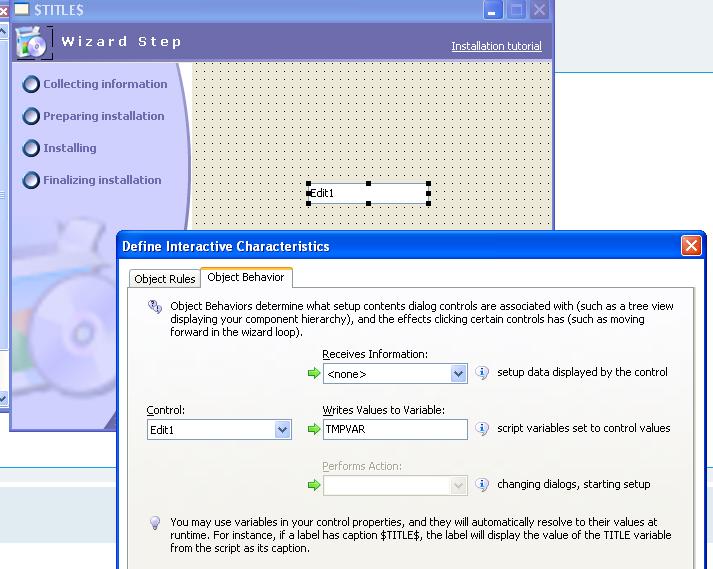Screen dimensions: 713x569
Task: Click the installer CD box icon in wizard header
Action: coord(31,43)
